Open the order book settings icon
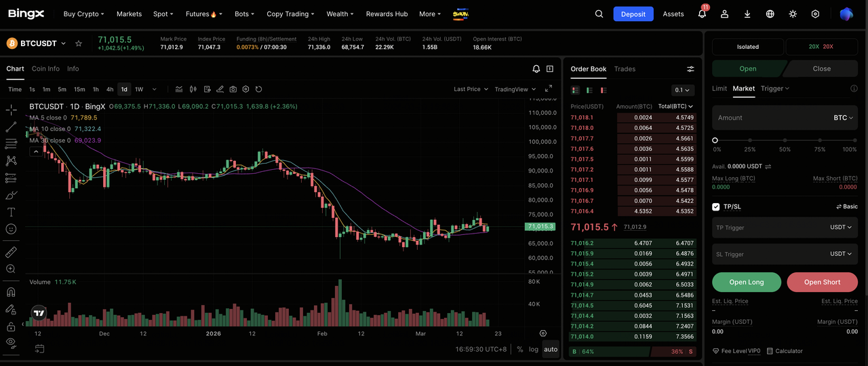The height and width of the screenshot is (366, 868). 690,69
